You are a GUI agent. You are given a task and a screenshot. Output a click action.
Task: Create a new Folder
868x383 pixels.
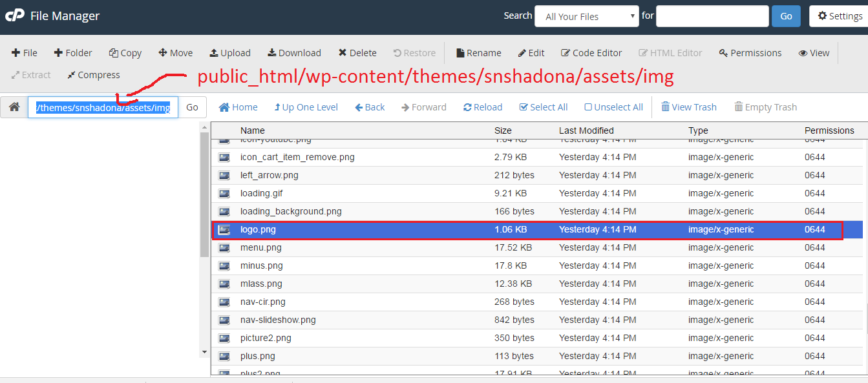(x=72, y=53)
